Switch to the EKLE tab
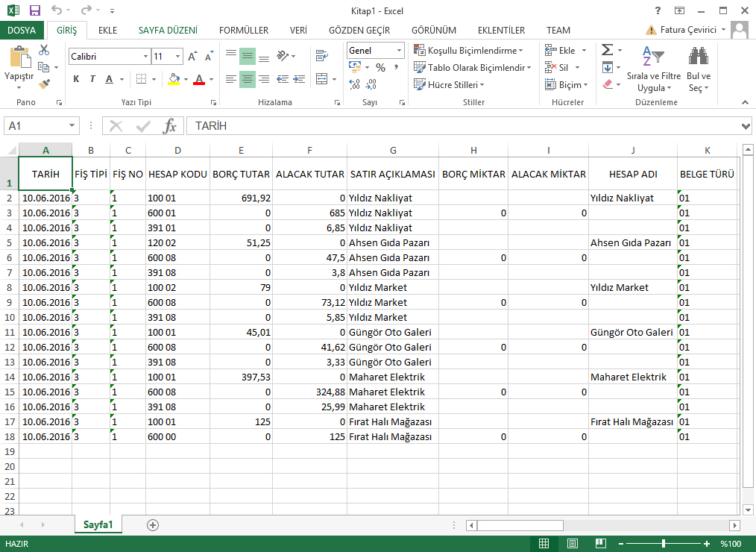 coord(107,30)
